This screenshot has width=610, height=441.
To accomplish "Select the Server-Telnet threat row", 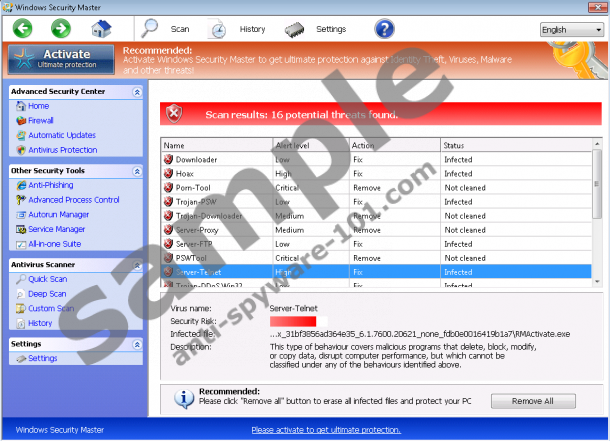I will point(376,272).
